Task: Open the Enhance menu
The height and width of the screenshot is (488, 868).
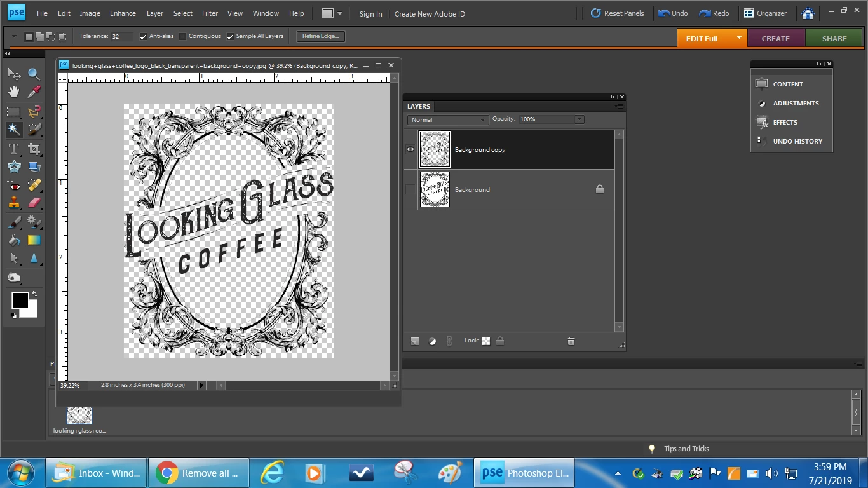Action: tap(123, 13)
